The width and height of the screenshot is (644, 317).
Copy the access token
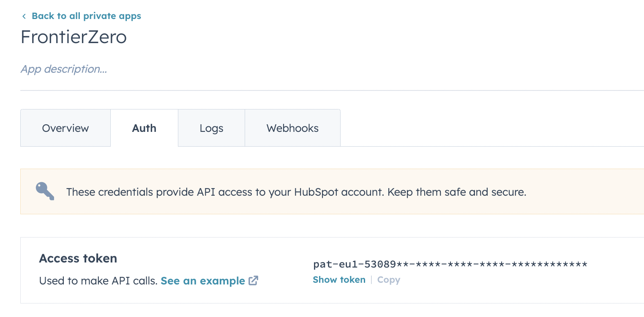(388, 280)
